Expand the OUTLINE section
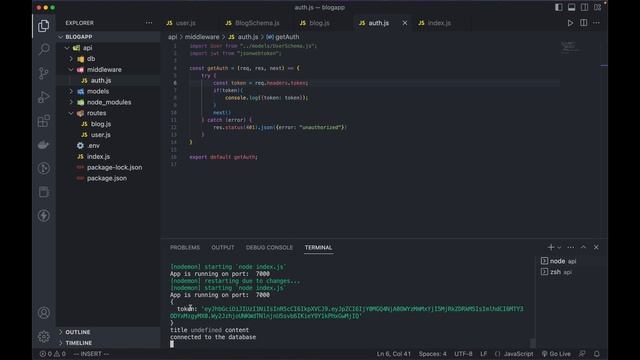The image size is (640, 360). tap(108, 332)
